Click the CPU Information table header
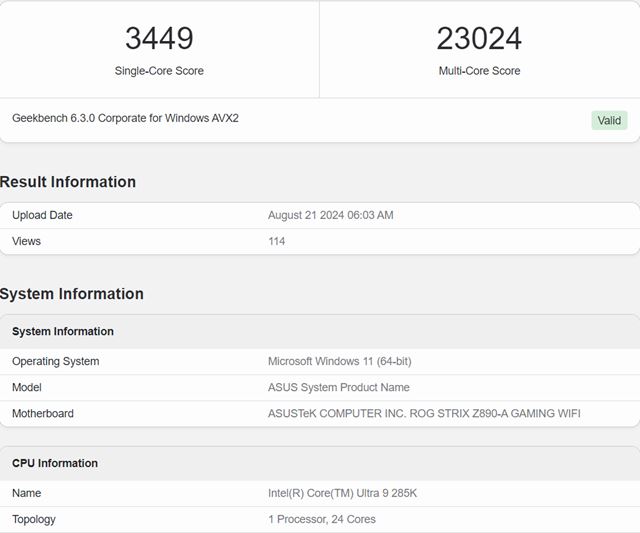Viewport: 640px width, 533px height. 55,463
